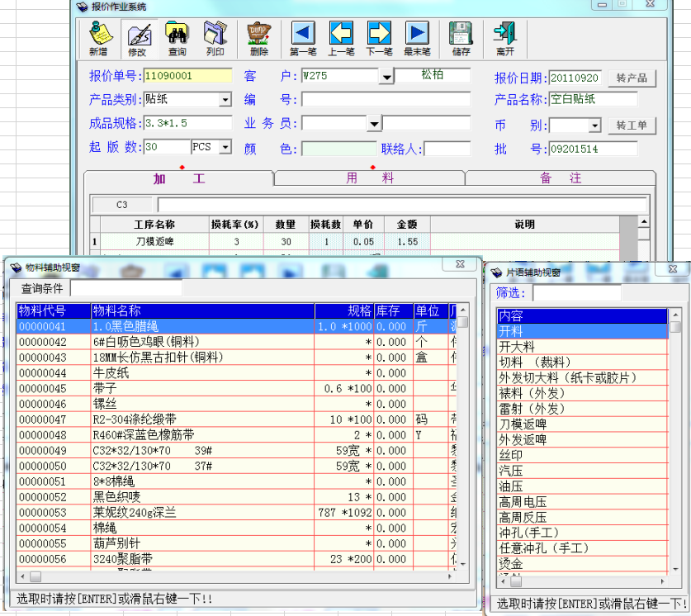Image resolution: width=691 pixels, height=616 pixels.
Task: Select phrase 雷射（外发）
Action: pos(583,409)
